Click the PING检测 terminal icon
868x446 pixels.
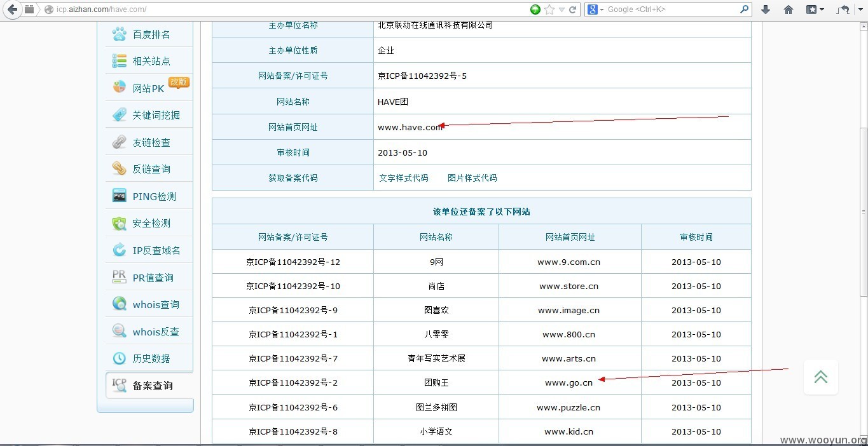(119, 196)
